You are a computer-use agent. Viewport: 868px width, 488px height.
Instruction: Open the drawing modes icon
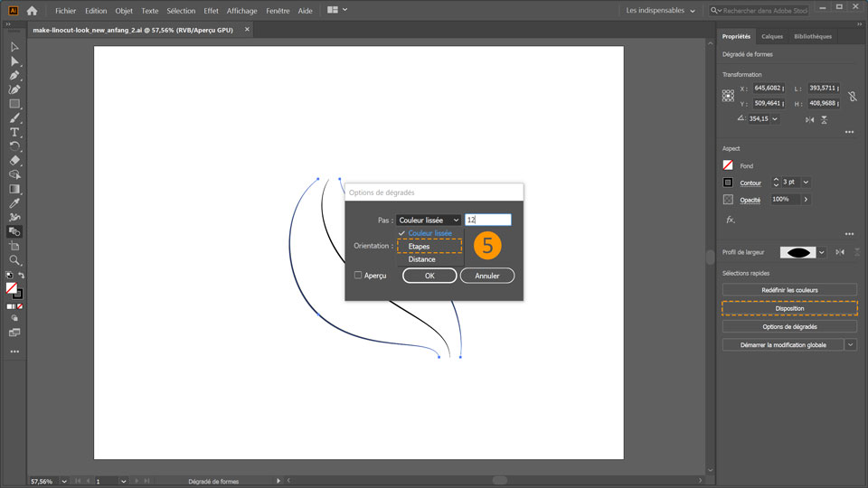[x=14, y=318]
